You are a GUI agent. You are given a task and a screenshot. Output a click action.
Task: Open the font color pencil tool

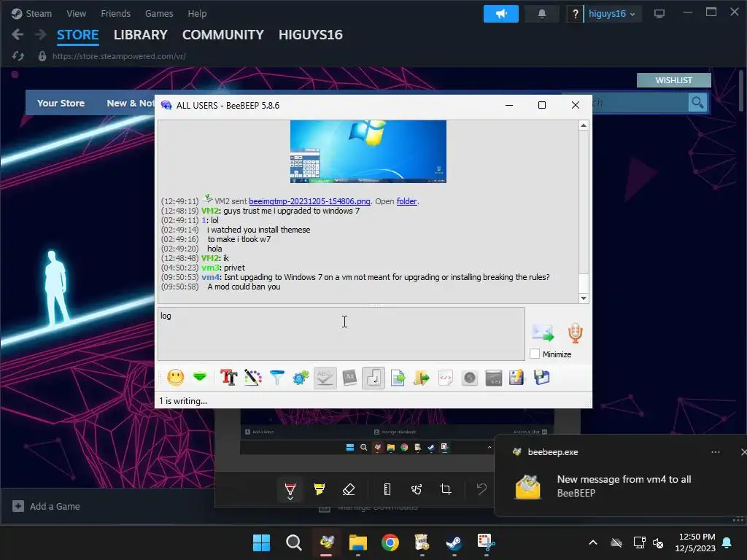pos(253,378)
